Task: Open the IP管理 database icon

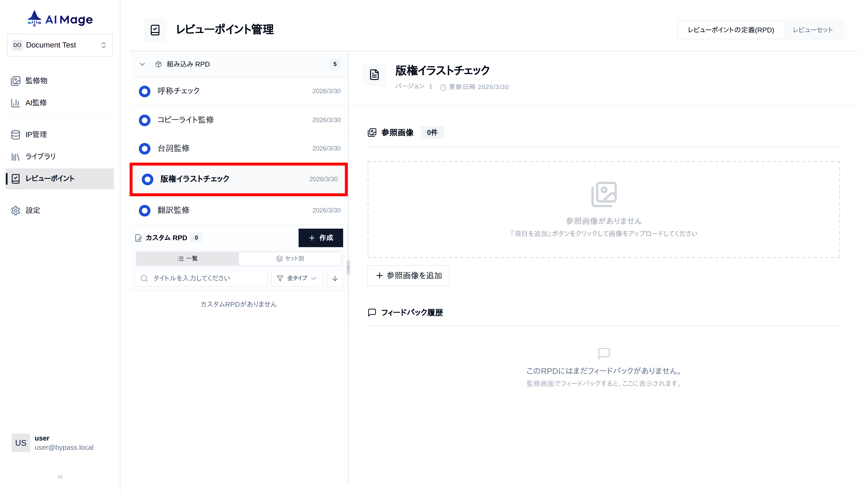Action: pyautogui.click(x=16, y=134)
